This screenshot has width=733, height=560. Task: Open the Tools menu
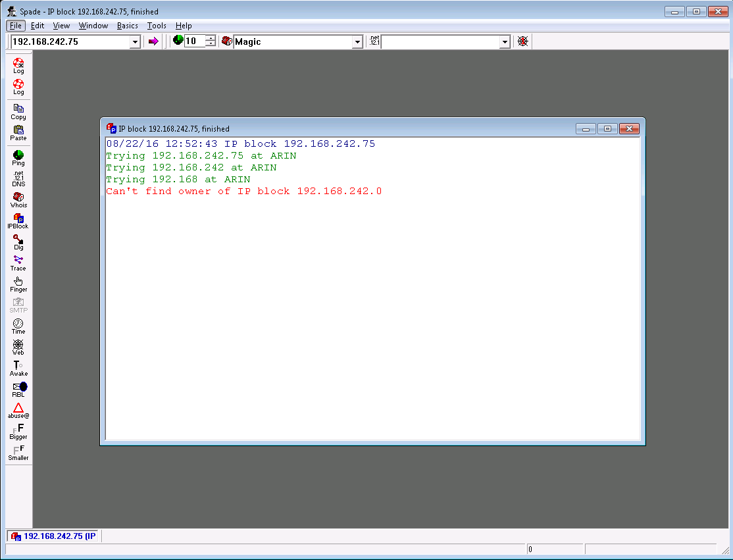pyautogui.click(x=157, y=26)
